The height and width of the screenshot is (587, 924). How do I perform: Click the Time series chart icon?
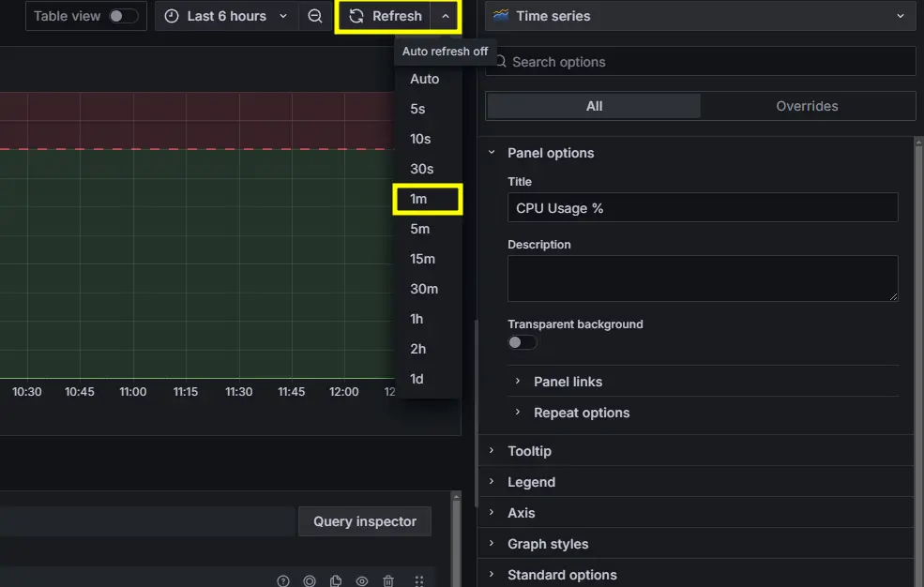click(x=501, y=15)
